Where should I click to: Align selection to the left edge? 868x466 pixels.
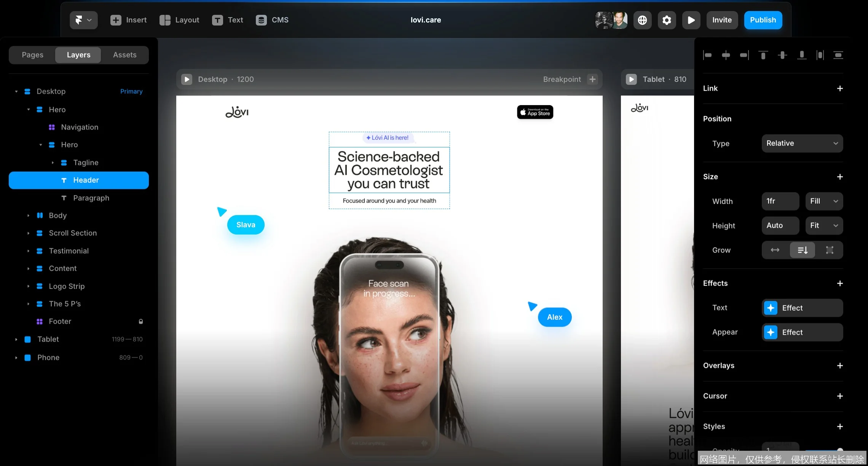pyautogui.click(x=708, y=55)
